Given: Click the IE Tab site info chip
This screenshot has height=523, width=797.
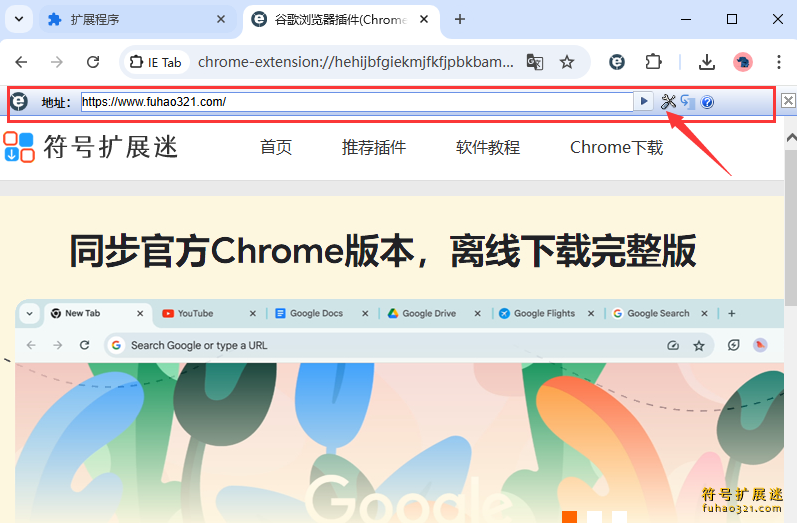Looking at the screenshot, I should tap(157, 62).
